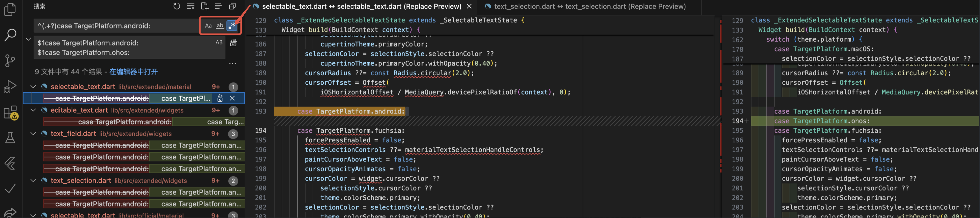Click 'theme.colorScheme.primary;' in the right editor
Viewport: 980px width, 218px height.
[847, 198]
